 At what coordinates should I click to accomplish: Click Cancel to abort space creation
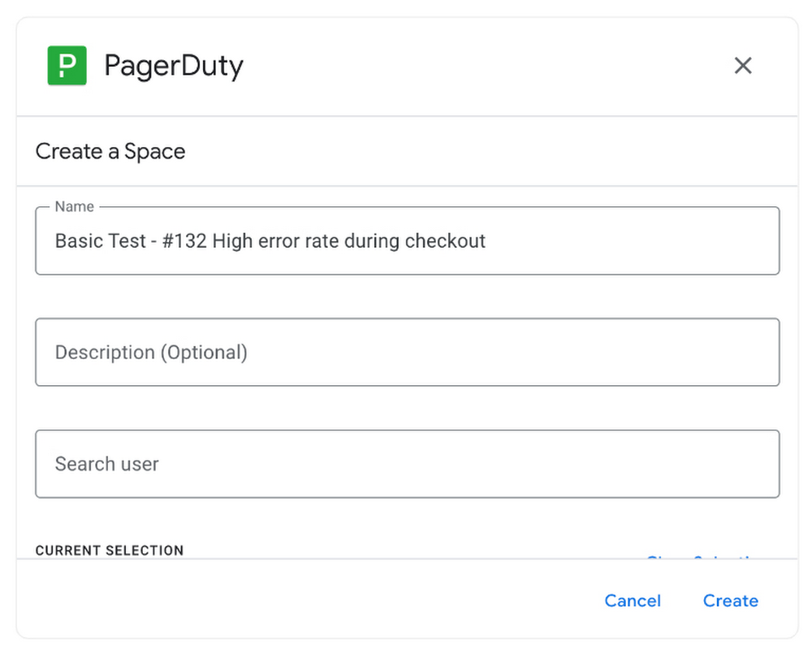(633, 600)
